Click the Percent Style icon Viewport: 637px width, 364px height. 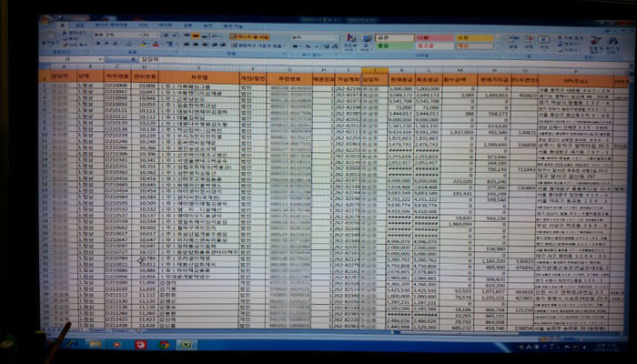pos(308,46)
